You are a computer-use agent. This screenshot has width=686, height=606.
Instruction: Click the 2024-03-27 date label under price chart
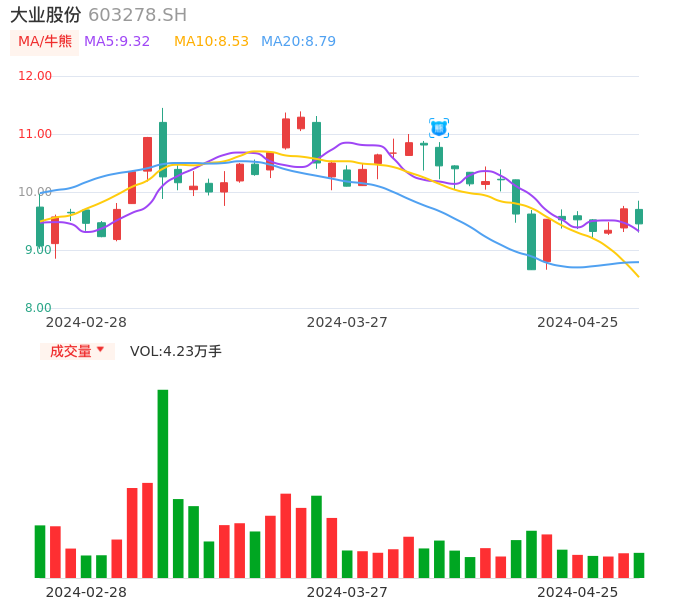point(347,322)
